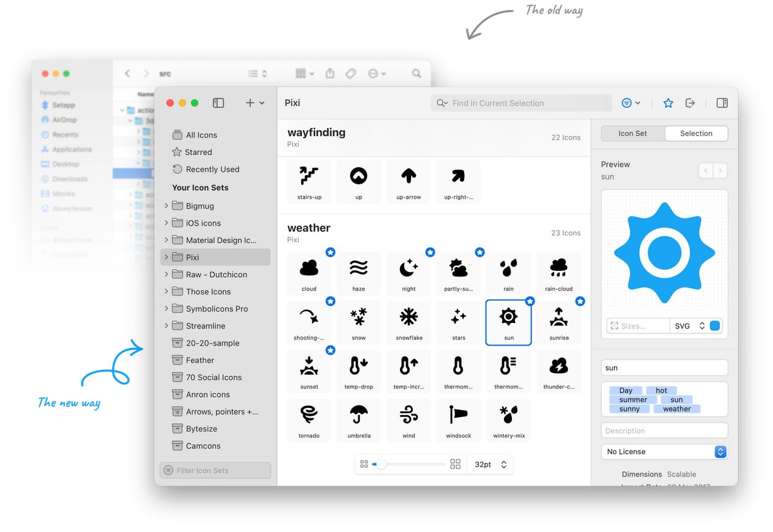Unstar the sunrise icon badge
Image resolution: width=773 pixels, height=532 pixels.
(x=580, y=301)
